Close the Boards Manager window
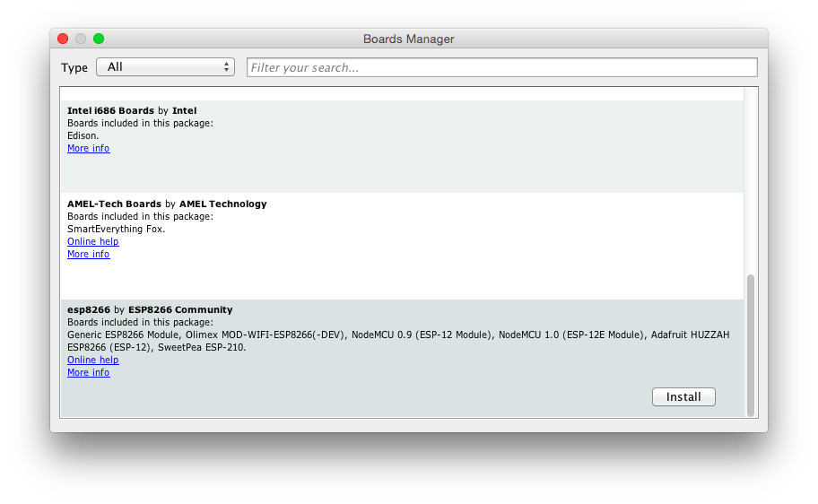Image resolution: width=818 pixels, height=504 pixels. 63,39
